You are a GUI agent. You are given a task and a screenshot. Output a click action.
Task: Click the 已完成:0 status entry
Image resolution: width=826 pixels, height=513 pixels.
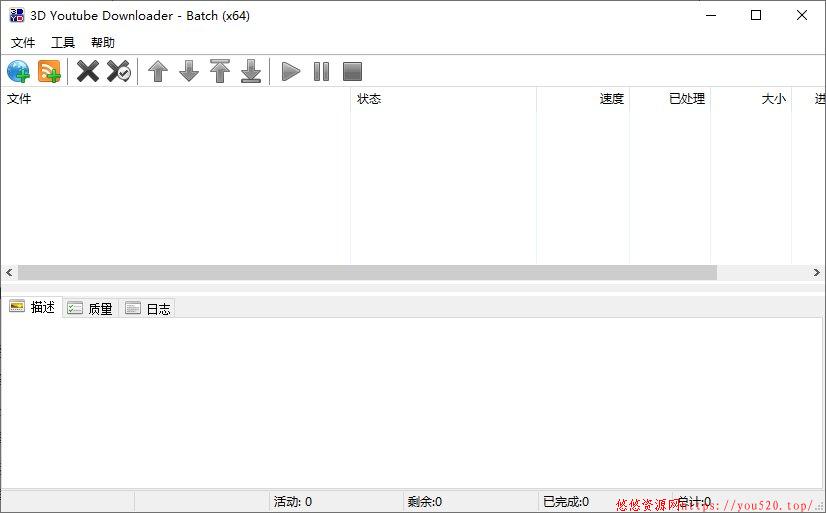[566, 501]
